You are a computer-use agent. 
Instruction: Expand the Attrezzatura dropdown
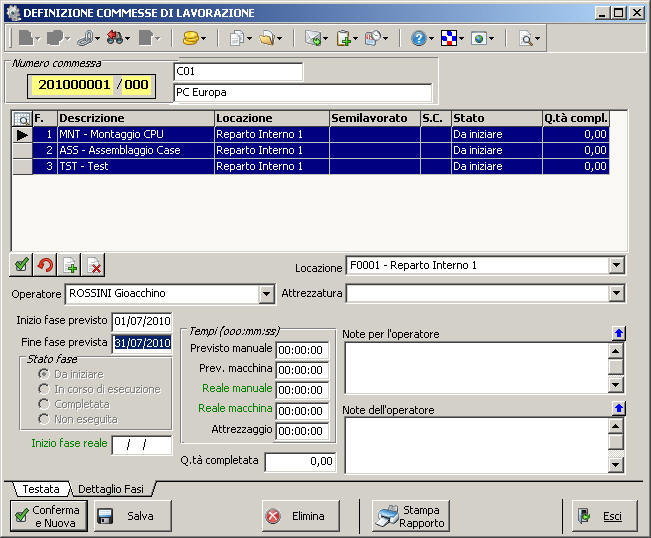pos(616,294)
